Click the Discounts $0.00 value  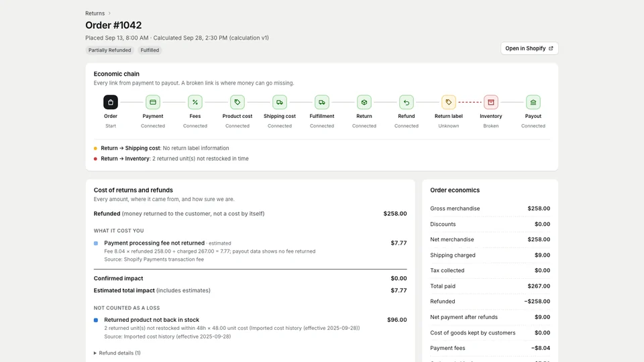(542, 224)
